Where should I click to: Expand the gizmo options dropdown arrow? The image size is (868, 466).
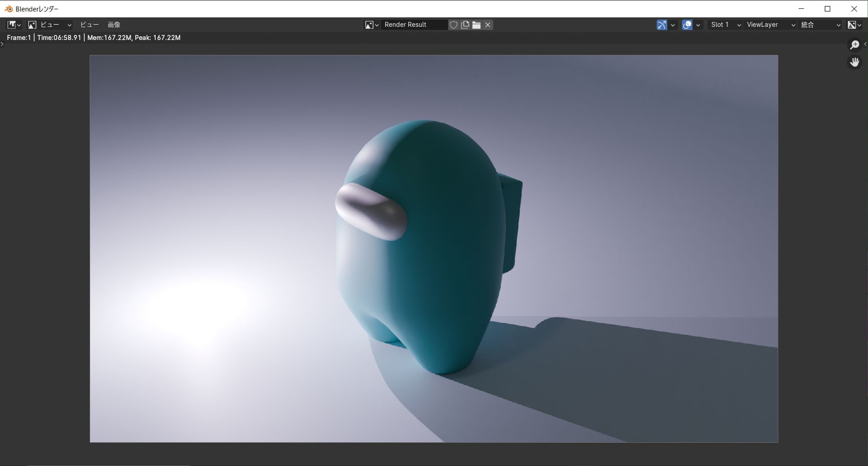(672, 25)
